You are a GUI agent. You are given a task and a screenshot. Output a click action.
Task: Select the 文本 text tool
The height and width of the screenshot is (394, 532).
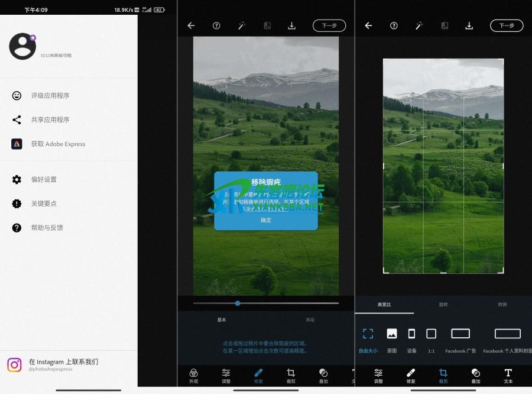click(x=508, y=376)
